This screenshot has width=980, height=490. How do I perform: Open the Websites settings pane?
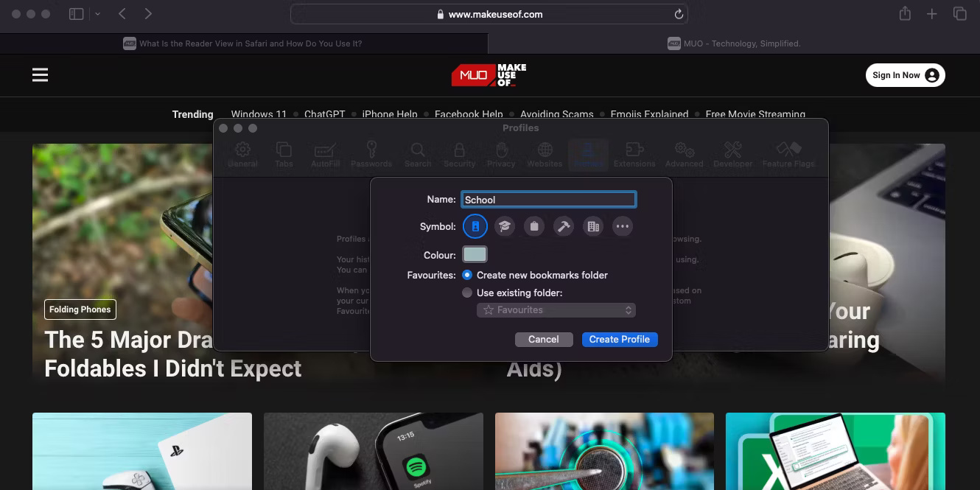[x=545, y=153]
